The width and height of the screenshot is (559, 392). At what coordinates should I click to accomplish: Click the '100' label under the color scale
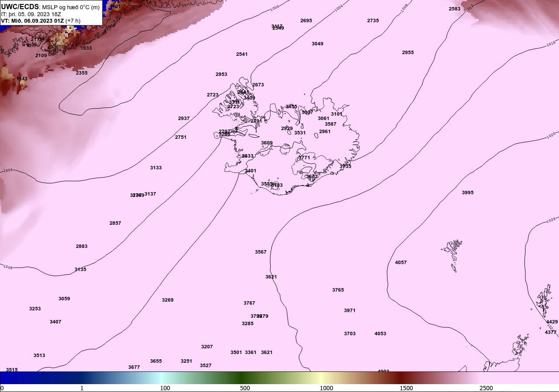165,388
